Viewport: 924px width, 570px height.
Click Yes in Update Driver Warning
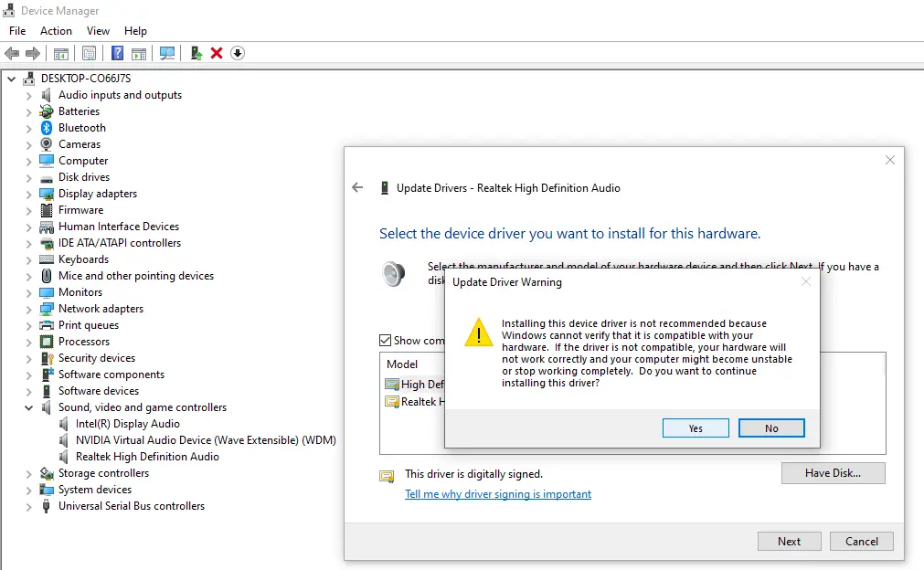(x=696, y=428)
